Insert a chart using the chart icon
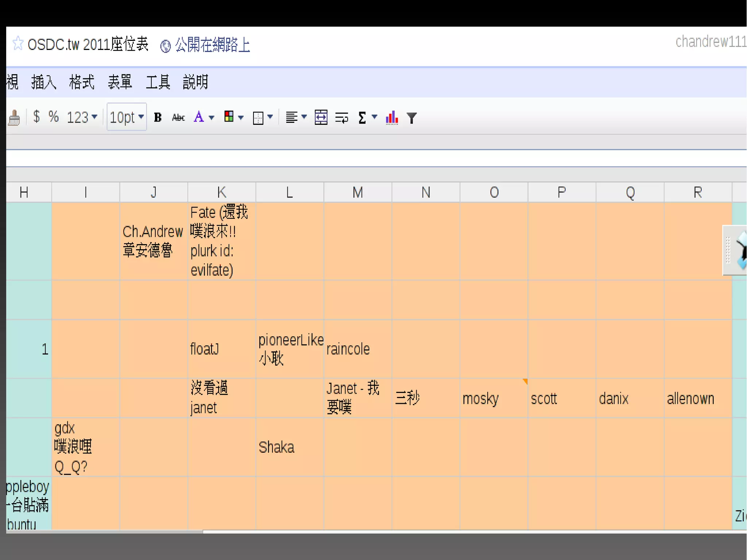 coord(392,117)
